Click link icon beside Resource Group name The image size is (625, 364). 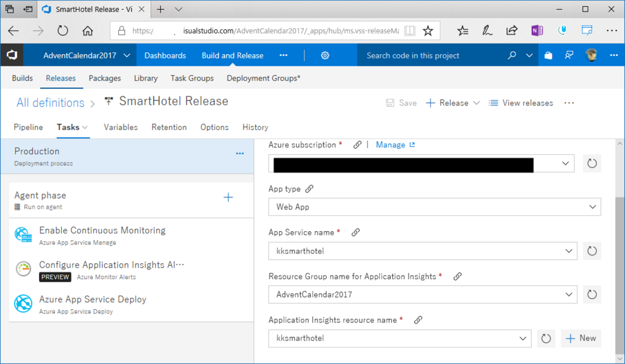point(458,276)
